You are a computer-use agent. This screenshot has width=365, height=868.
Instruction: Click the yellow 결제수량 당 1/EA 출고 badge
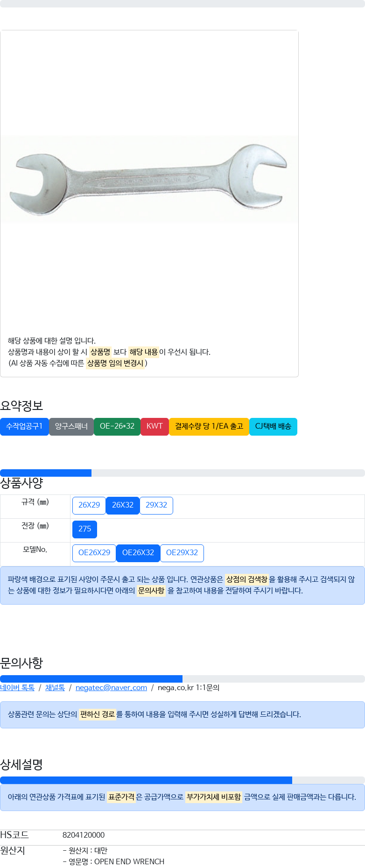(209, 426)
